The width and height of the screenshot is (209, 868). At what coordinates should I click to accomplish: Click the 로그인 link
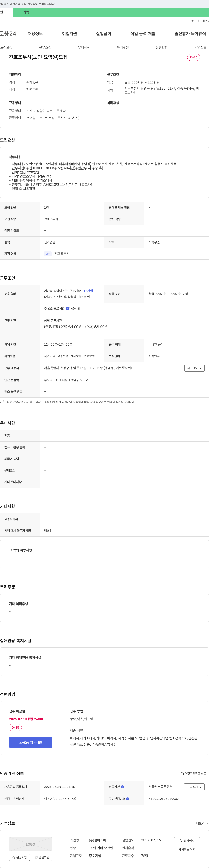(x=195, y=21)
